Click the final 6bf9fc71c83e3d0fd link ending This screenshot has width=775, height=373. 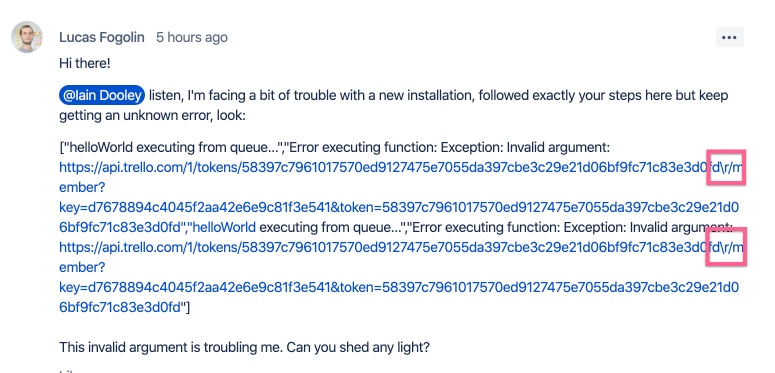click(120, 307)
